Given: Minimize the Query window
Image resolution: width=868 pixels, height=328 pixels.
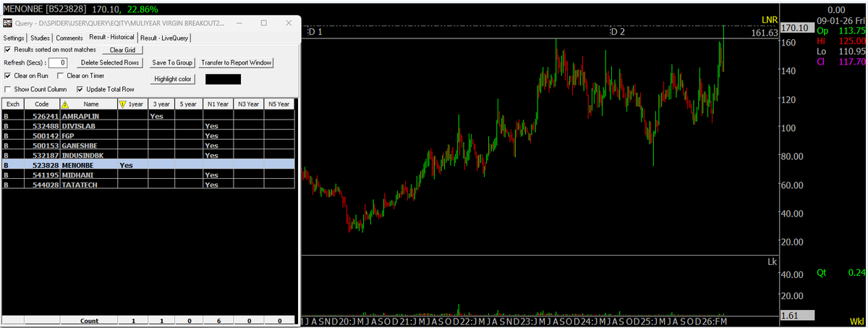Looking at the screenshot, I should coord(241,22).
